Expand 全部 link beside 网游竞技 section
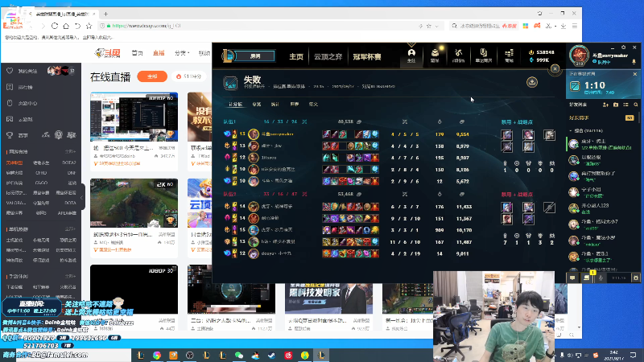This screenshot has height=362, width=644. (70, 152)
